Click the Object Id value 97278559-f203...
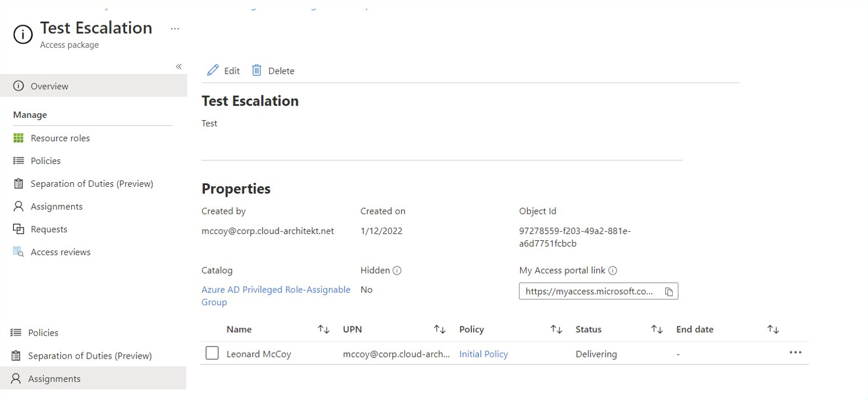Screen dimensions: 868x400 coord(575,237)
